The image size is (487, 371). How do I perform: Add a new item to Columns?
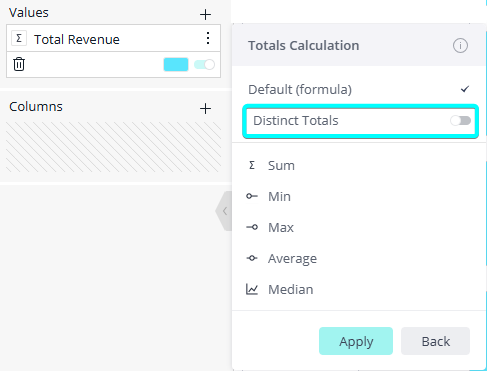point(205,108)
